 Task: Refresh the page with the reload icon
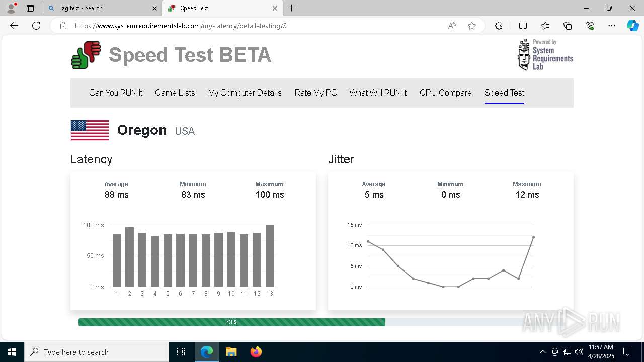[x=36, y=26]
